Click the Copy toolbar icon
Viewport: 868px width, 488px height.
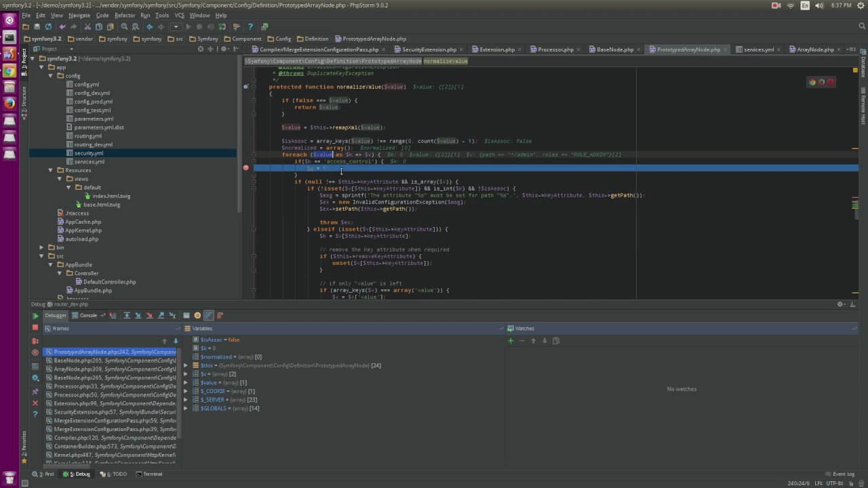click(99, 27)
